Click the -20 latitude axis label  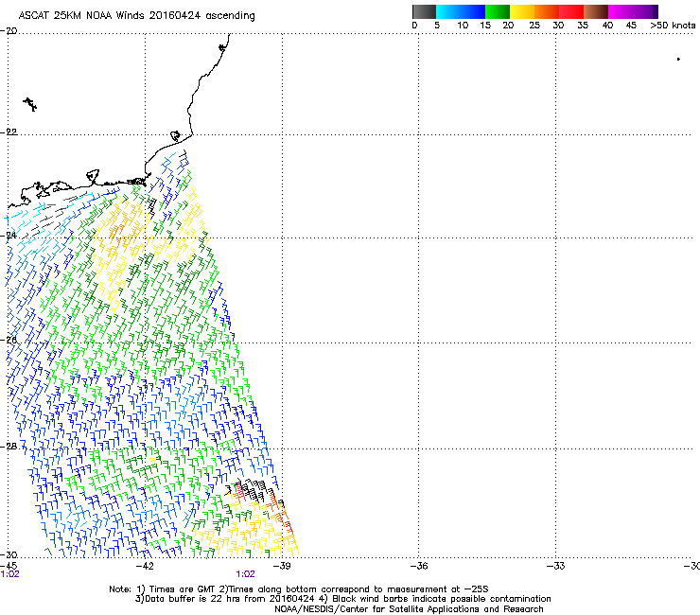pyautogui.click(x=9, y=31)
